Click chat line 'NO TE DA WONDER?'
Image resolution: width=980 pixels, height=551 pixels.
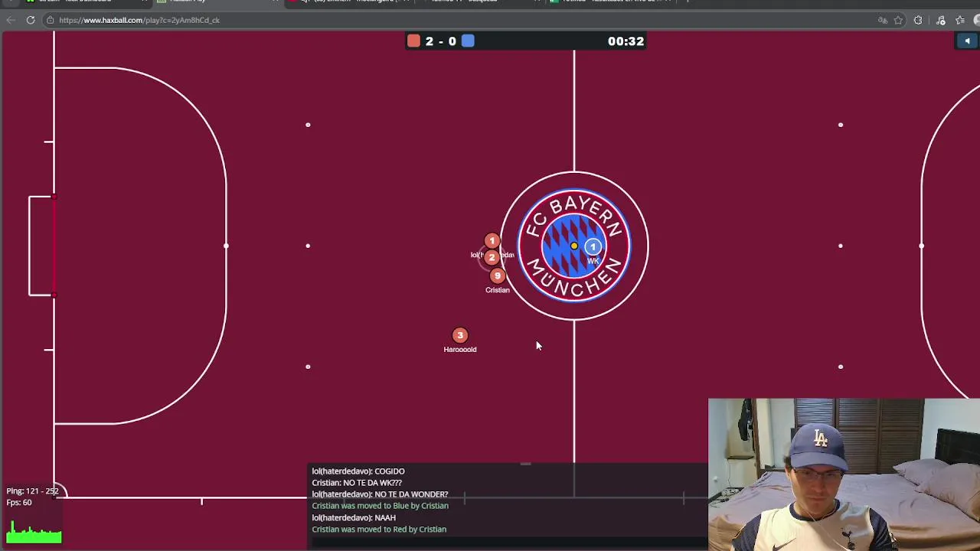[x=380, y=494]
